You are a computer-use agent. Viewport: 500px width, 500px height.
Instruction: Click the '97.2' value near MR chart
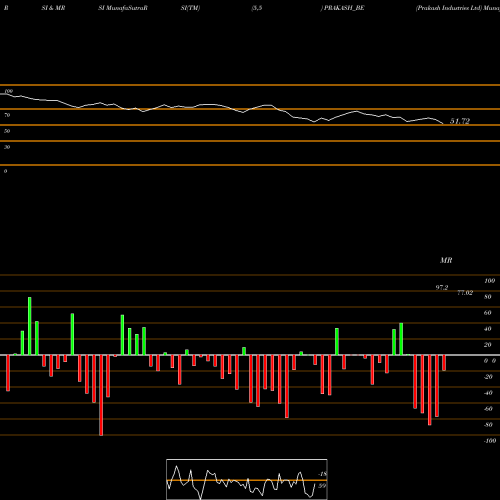(x=442, y=287)
